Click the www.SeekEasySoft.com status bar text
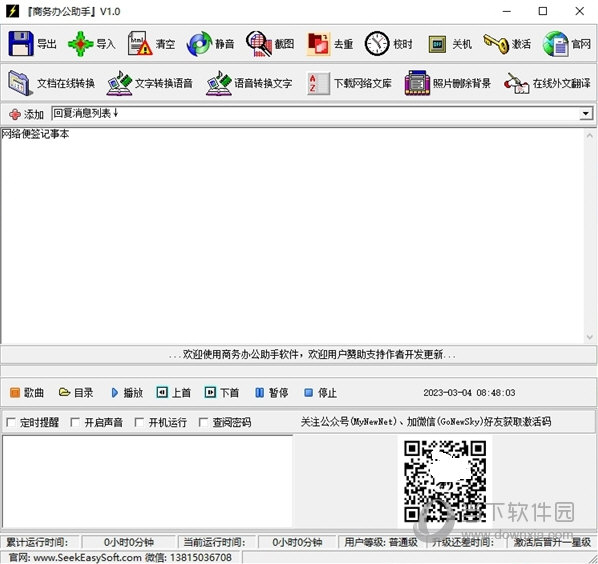This screenshot has width=598, height=564. pos(87,558)
